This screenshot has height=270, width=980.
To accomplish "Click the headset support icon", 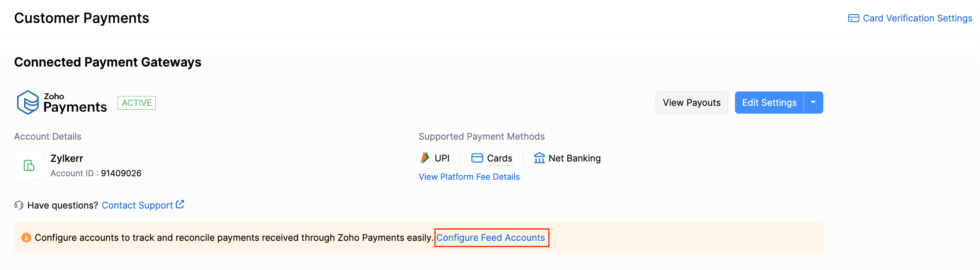I will 19,205.
